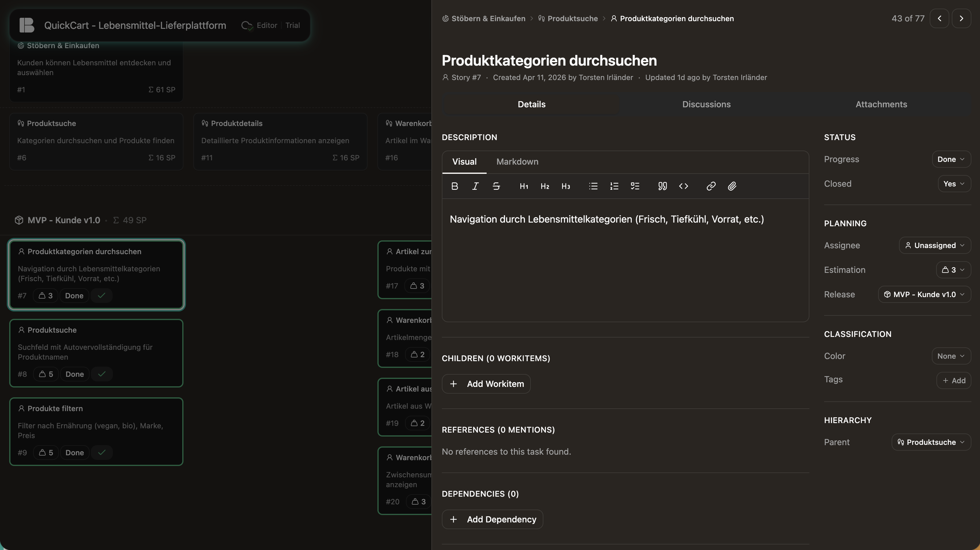Viewport: 980px width, 550px height.
Task: Toggle bold formatting in description editor
Action: pyautogui.click(x=454, y=186)
